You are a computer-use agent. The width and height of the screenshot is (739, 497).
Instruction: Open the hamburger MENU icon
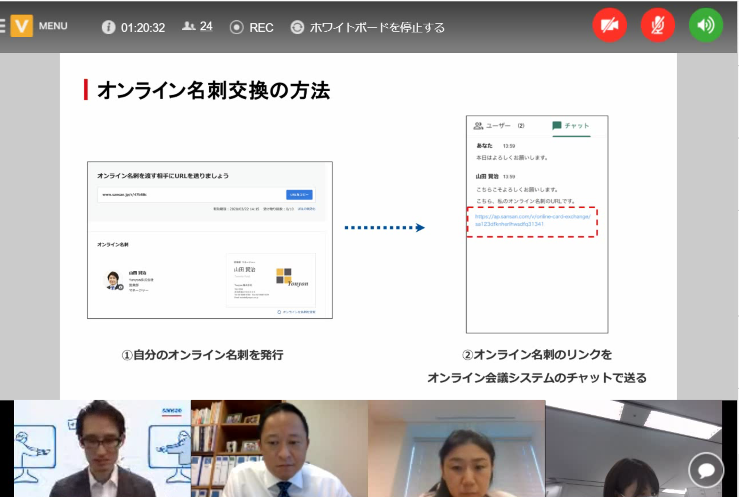(x=3, y=27)
